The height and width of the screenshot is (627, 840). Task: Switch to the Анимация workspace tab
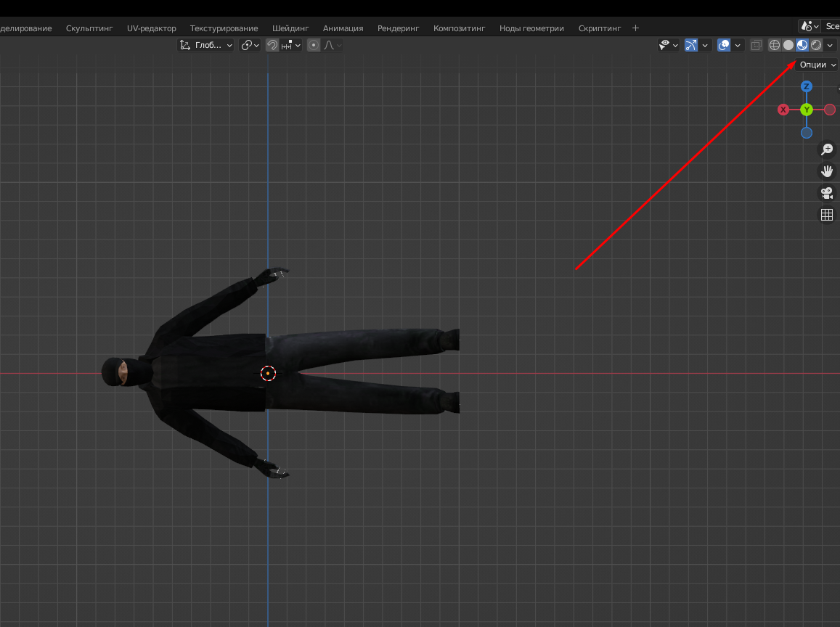(343, 28)
